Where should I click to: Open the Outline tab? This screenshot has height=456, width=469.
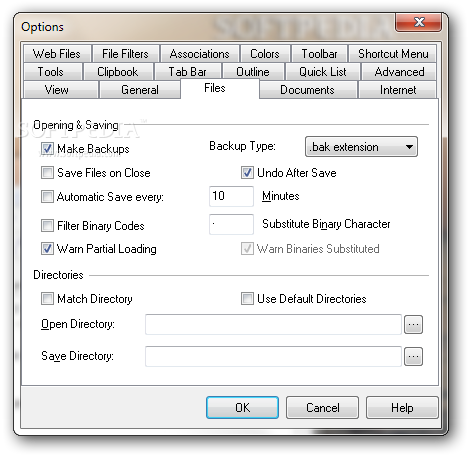click(253, 72)
